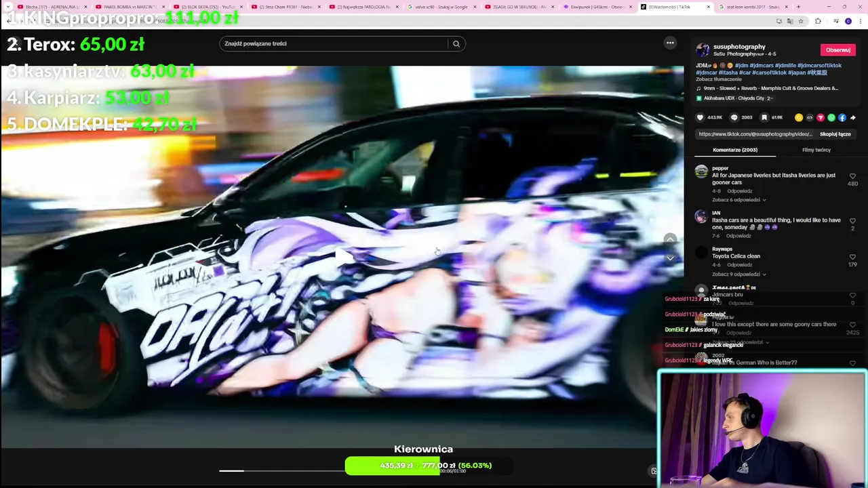Viewport: 868px width, 488px height.
Task: Share to Facebook icon
Action: point(842,117)
